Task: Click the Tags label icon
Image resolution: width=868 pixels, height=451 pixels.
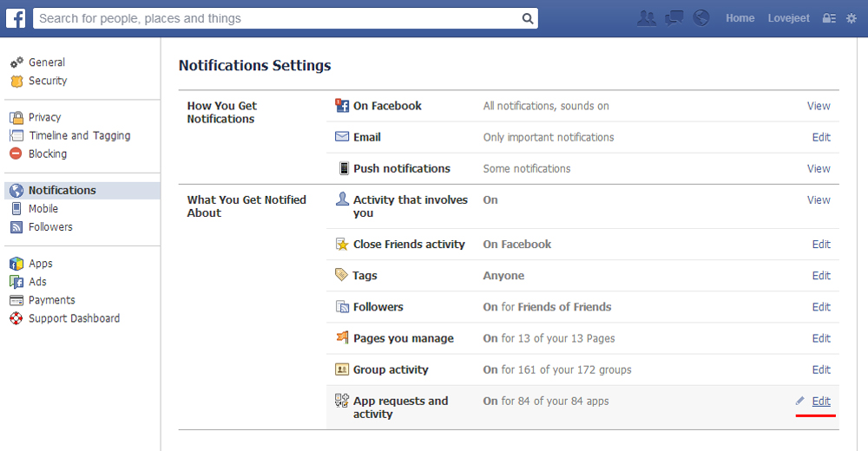Action: click(341, 274)
